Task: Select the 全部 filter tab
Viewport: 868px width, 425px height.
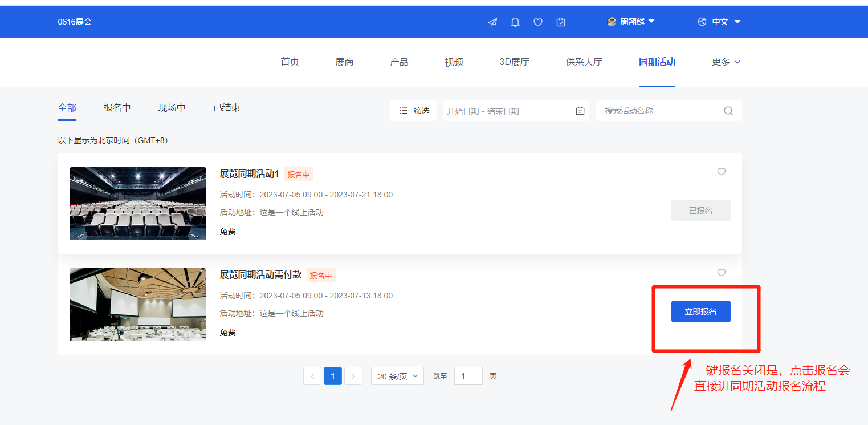Action: (67, 107)
